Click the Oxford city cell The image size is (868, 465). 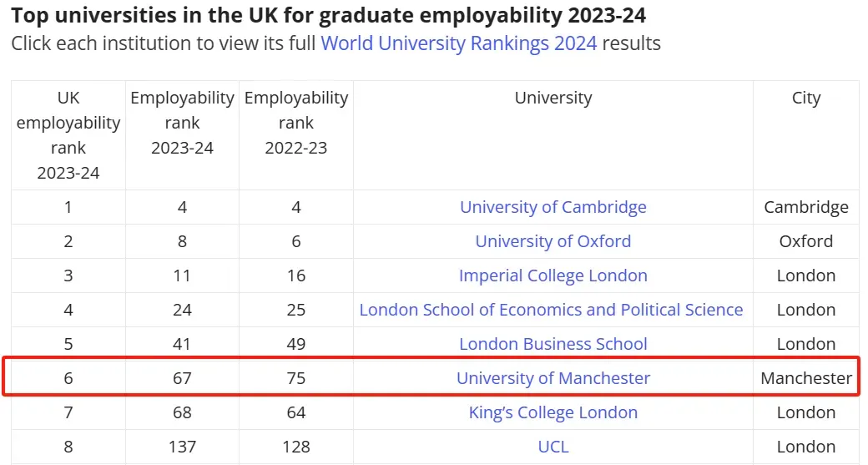pyautogui.click(x=806, y=241)
